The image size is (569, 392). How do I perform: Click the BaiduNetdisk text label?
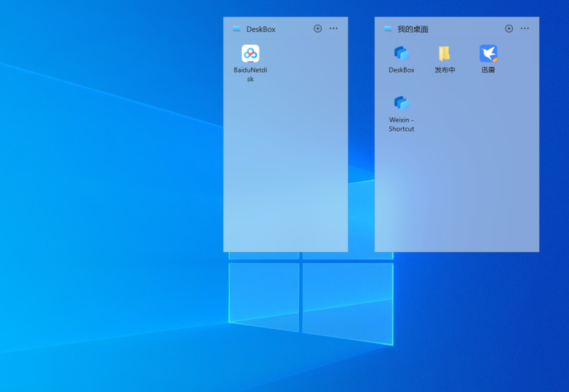[x=250, y=75]
